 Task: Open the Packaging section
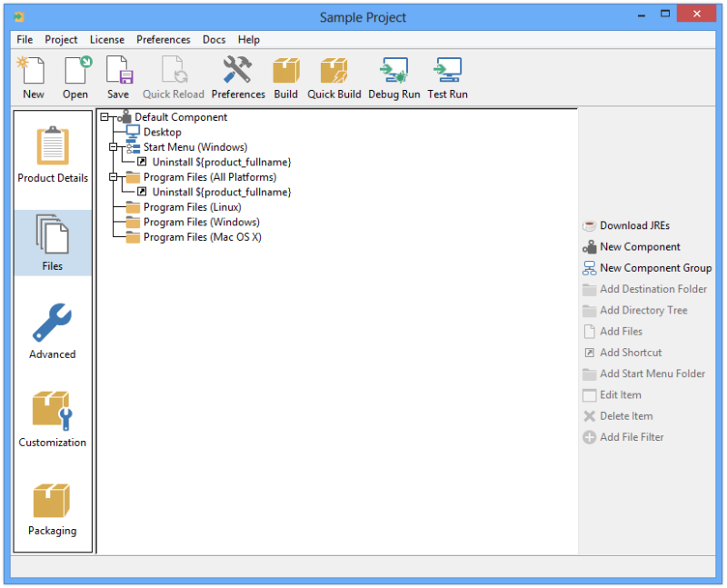point(53,508)
